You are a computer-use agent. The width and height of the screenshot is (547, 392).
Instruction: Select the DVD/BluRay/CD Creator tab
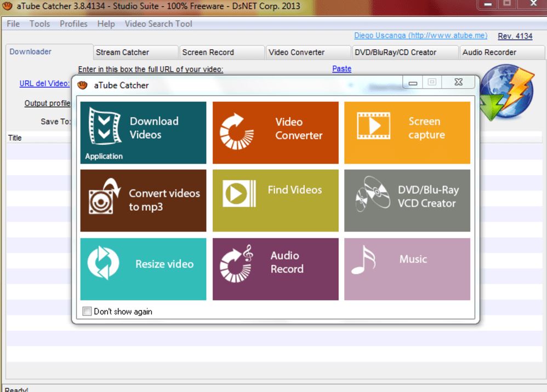tap(396, 53)
